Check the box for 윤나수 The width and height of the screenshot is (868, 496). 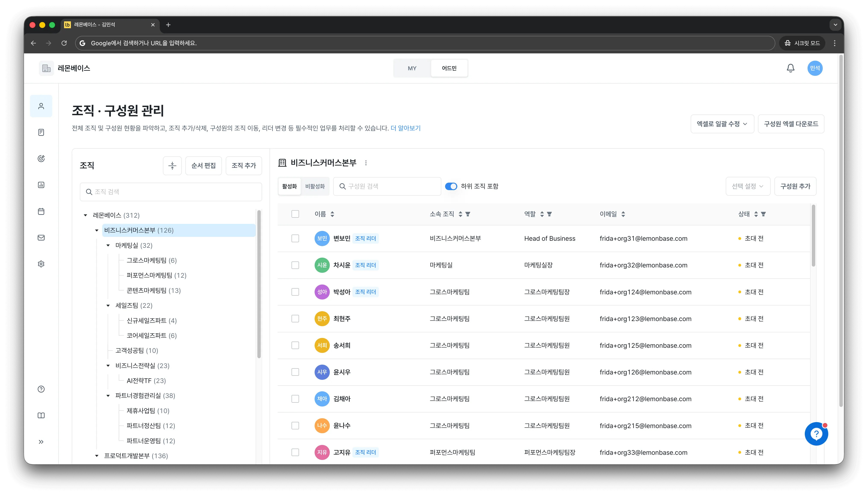(x=295, y=426)
